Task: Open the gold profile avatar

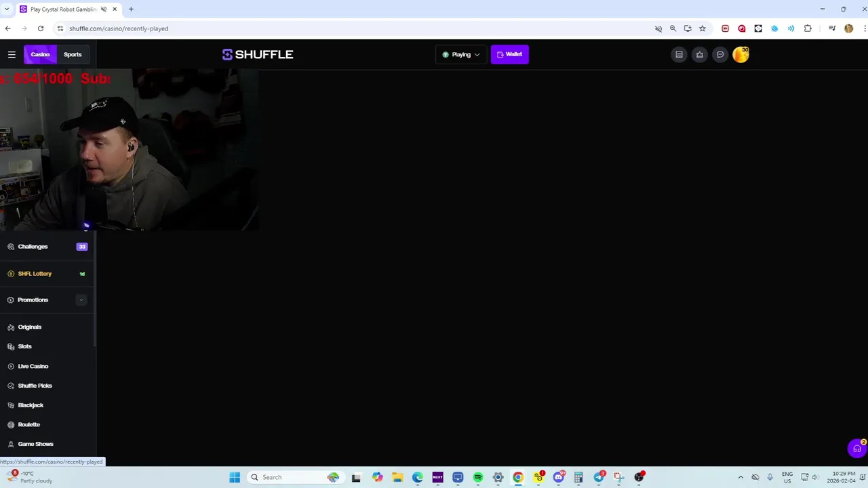Action: pos(741,54)
